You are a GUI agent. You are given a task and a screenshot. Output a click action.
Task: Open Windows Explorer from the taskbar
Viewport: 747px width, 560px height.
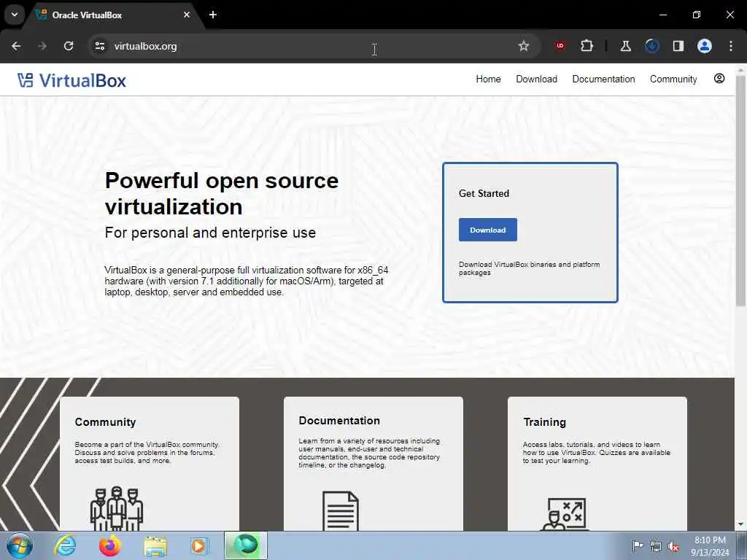click(x=155, y=546)
